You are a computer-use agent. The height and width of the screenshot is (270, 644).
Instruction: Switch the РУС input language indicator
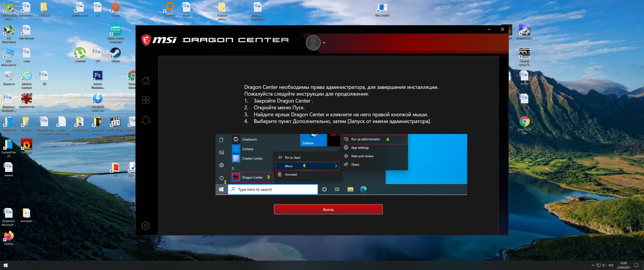point(611,265)
